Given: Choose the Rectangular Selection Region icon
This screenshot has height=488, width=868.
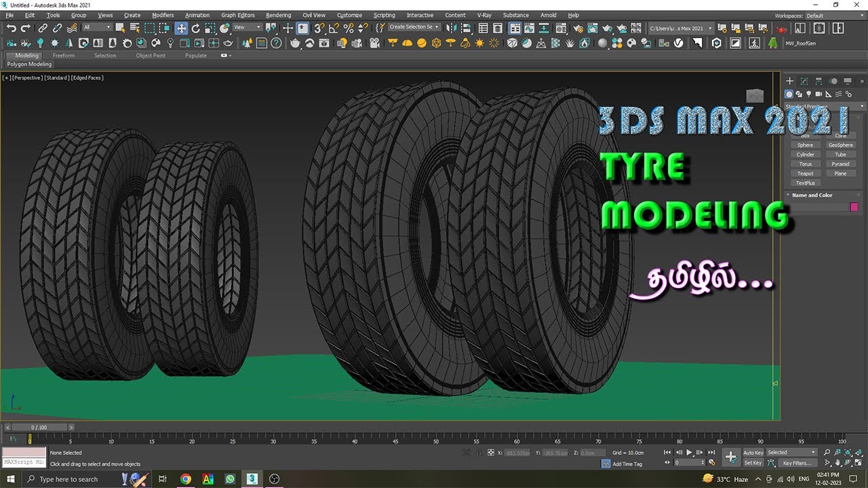Looking at the screenshot, I should point(149,28).
